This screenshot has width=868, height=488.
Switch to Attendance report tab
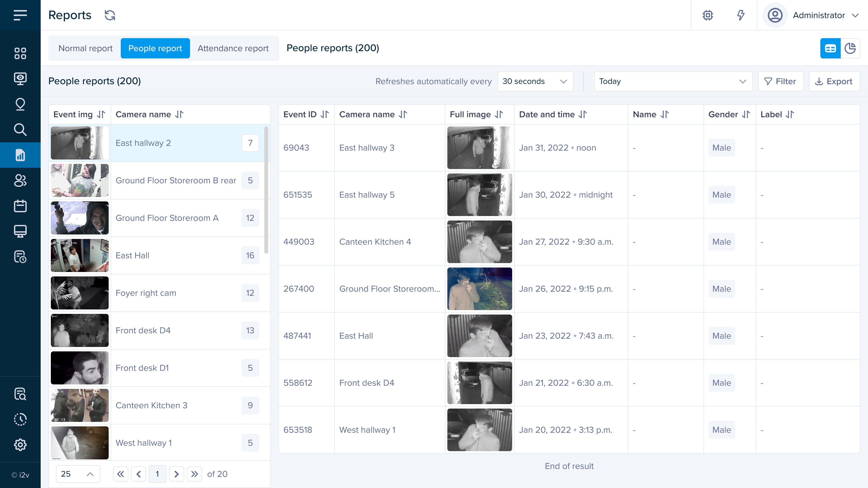point(233,49)
